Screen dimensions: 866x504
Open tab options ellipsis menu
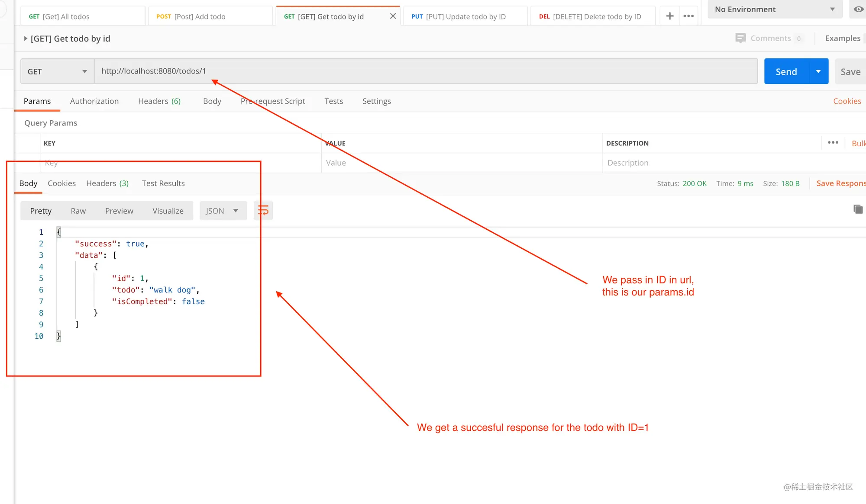point(688,16)
